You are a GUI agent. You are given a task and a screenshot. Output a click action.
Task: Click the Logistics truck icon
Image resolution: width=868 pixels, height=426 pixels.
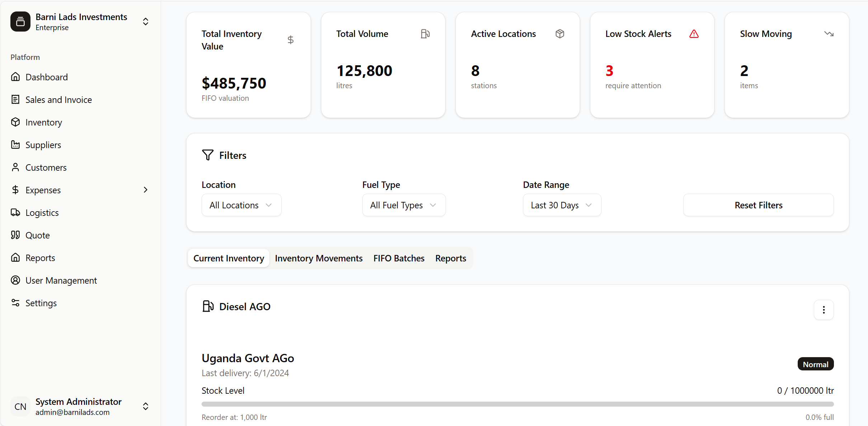pos(15,212)
